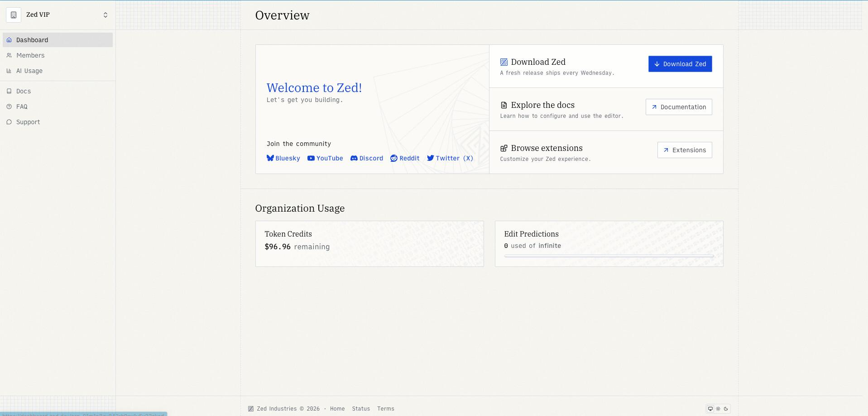The image size is (868, 416).
Task: Open the Status footer link
Action: tap(361, 409)
